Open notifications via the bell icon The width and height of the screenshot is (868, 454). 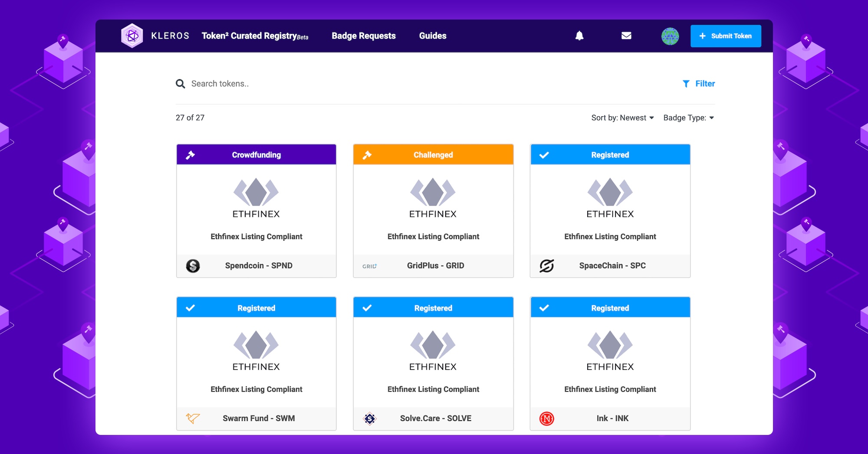[x=580, y=36]
